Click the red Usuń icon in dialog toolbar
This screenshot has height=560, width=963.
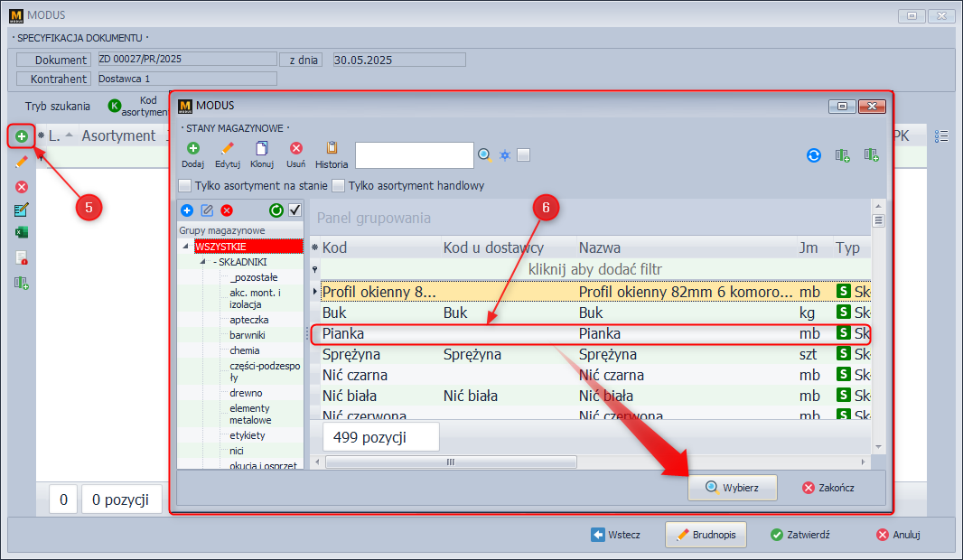pos(296,149)
